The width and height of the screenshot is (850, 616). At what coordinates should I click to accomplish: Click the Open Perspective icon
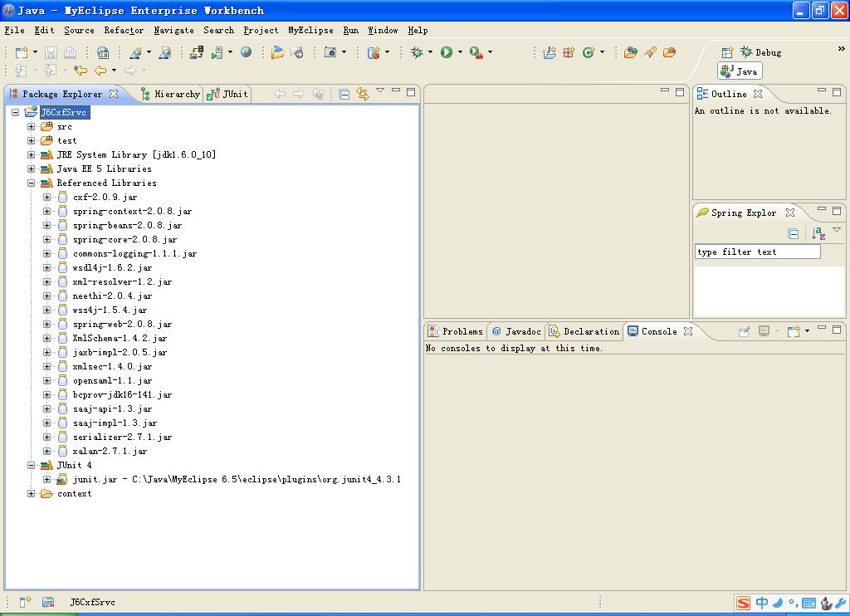[727, 52]
